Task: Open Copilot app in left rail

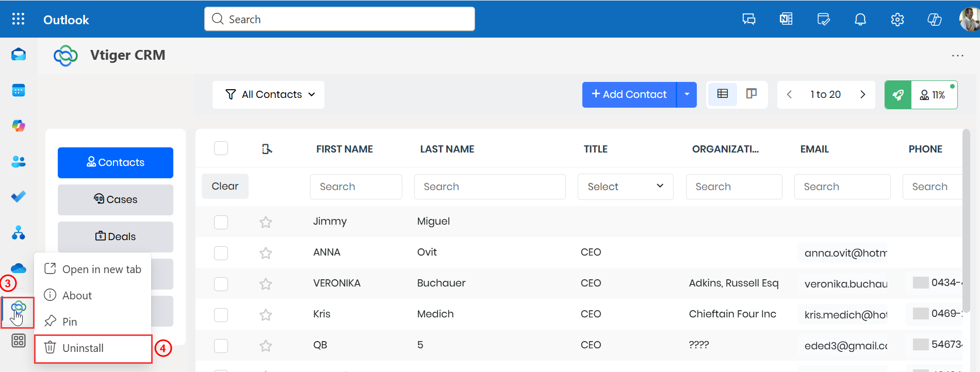Action: coord(19,126)
